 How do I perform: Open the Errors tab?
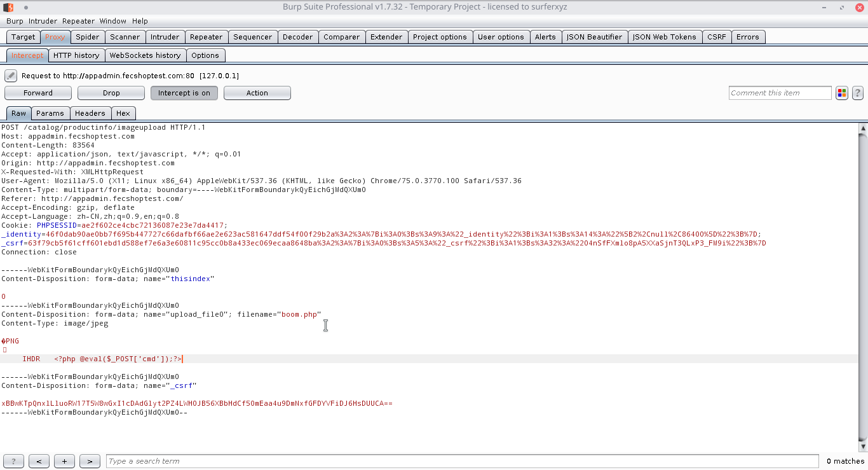(748, 37)
